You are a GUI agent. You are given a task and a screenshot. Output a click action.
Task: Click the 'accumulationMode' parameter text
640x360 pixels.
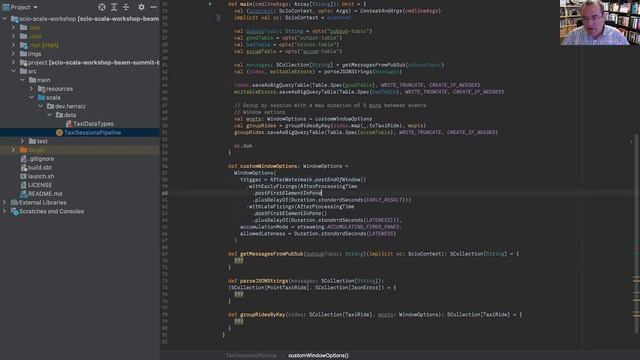[x=264, y=227]
